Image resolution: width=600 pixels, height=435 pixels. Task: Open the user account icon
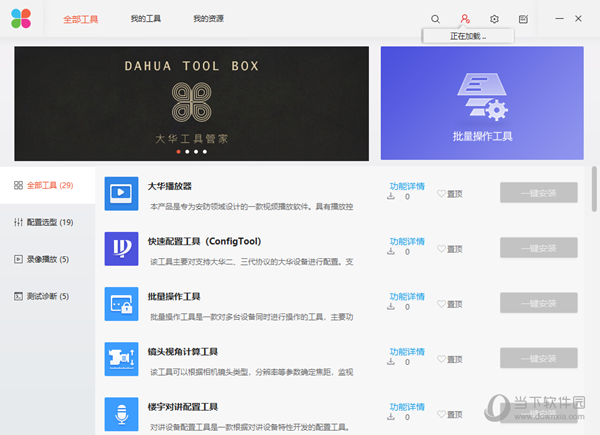coord(465,19)
